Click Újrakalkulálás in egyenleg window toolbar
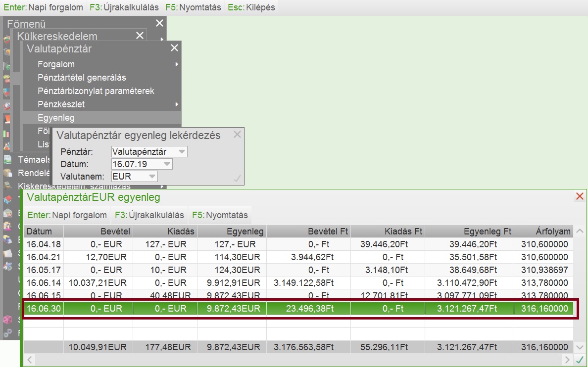Image resolution: width=588 pixels, height=367 pixels. 149,215
